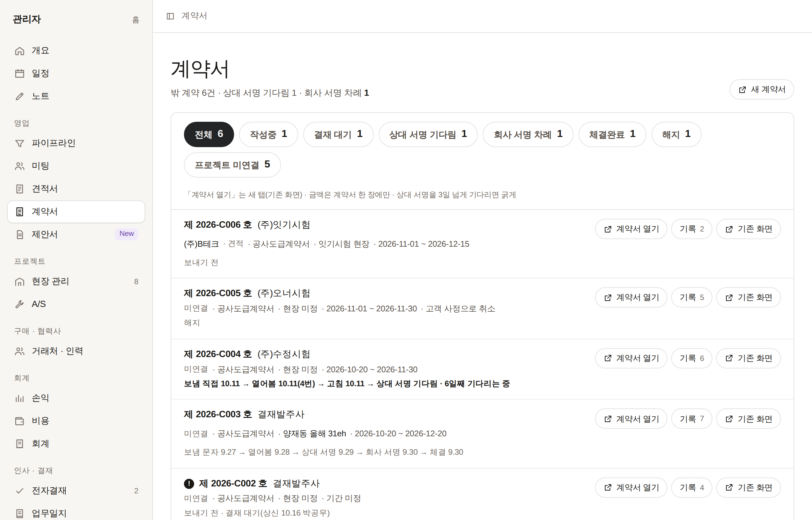Go to 홈 link in sidebar header
This screenshot has height=520, width=812.
click(x=136, y=20)
